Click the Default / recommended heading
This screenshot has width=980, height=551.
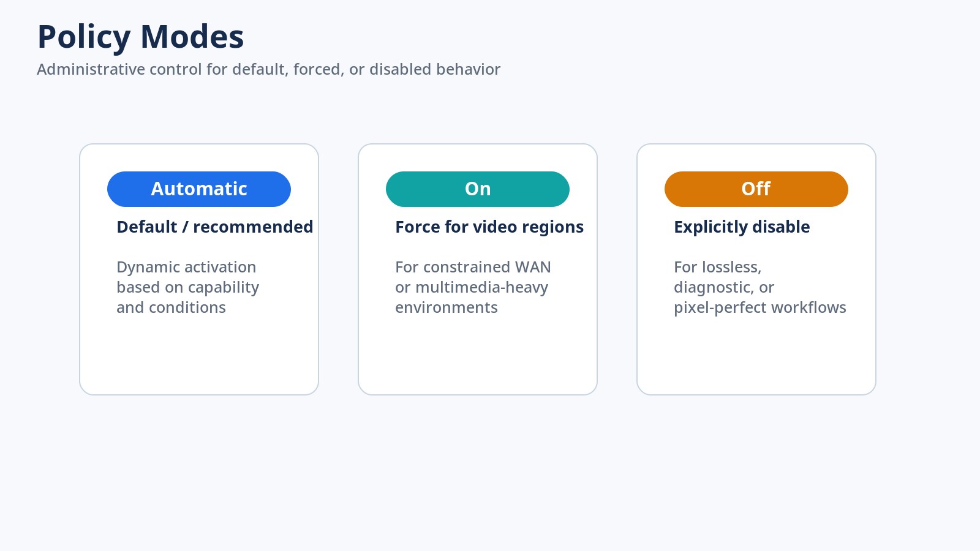(x=215, y=227)
